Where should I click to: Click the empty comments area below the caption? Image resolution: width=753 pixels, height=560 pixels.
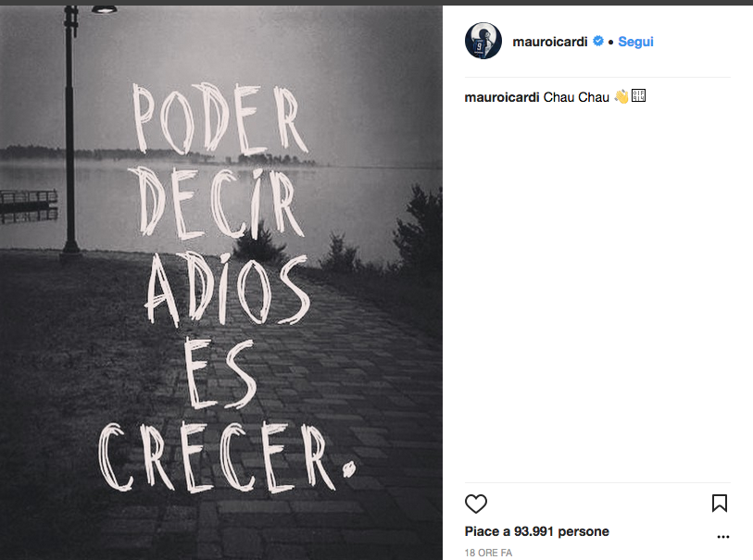coord(597,292)
